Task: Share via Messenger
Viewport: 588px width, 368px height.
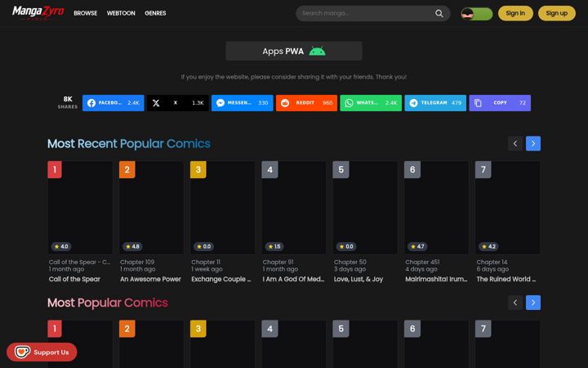Action: [x=242, y=103]
